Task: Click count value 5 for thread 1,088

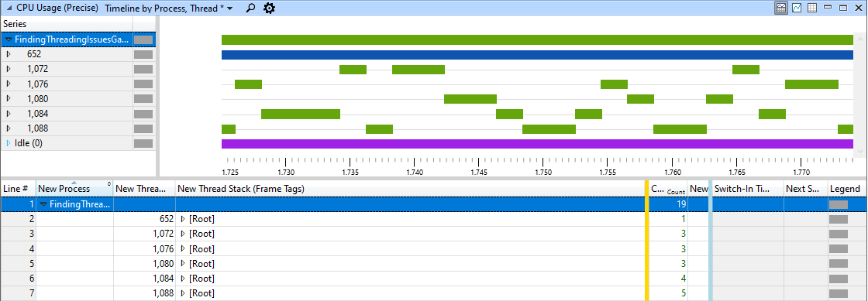Action: 684,293
